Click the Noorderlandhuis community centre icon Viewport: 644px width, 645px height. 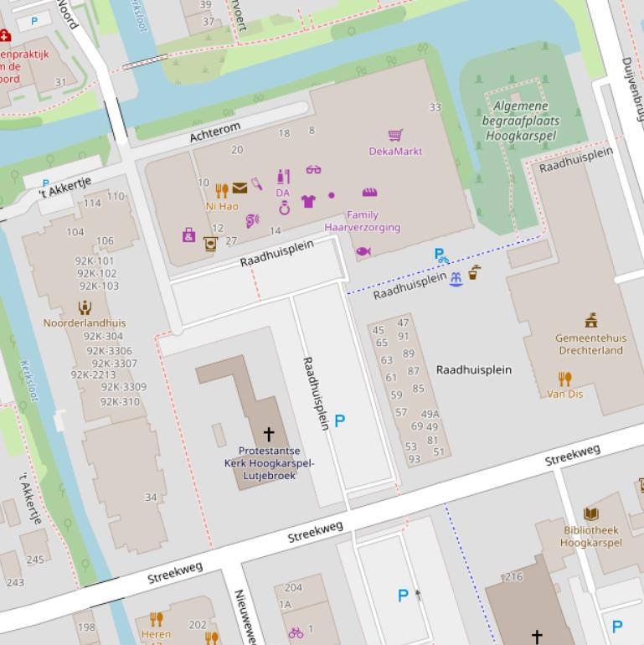[85, 308]
